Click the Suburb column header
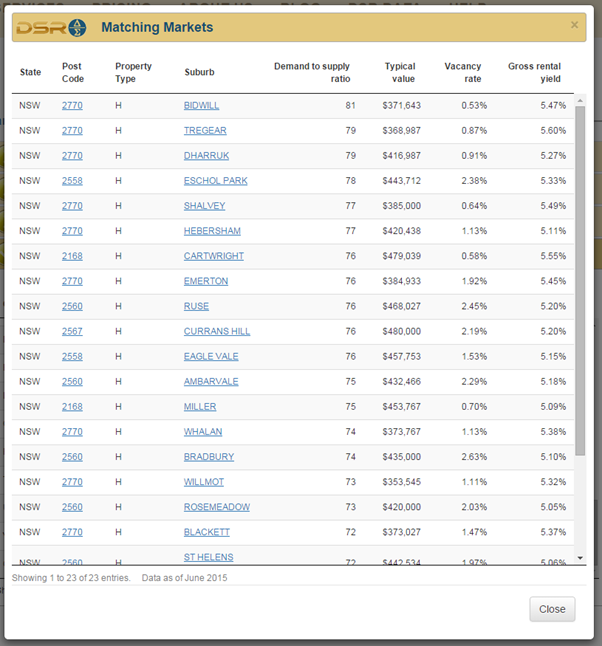This screenshot has height=646, width=602. (199, 72)
